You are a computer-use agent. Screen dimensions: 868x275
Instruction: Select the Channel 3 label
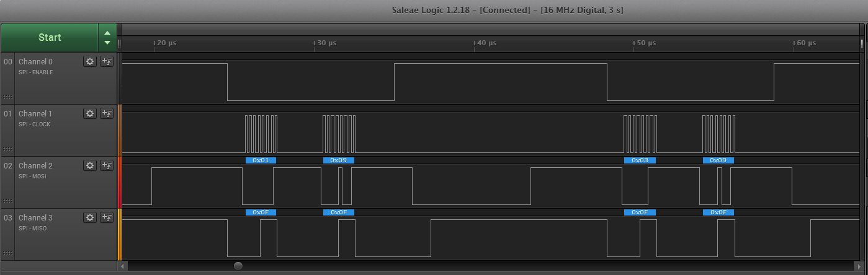(x=35, y=218)
